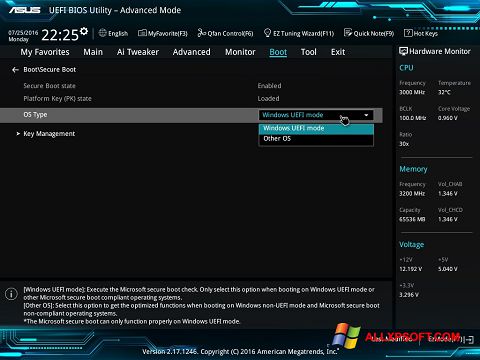Open MyFavorite(F3) panel
The image size is (480, 360).
click(x=163, y=33)
